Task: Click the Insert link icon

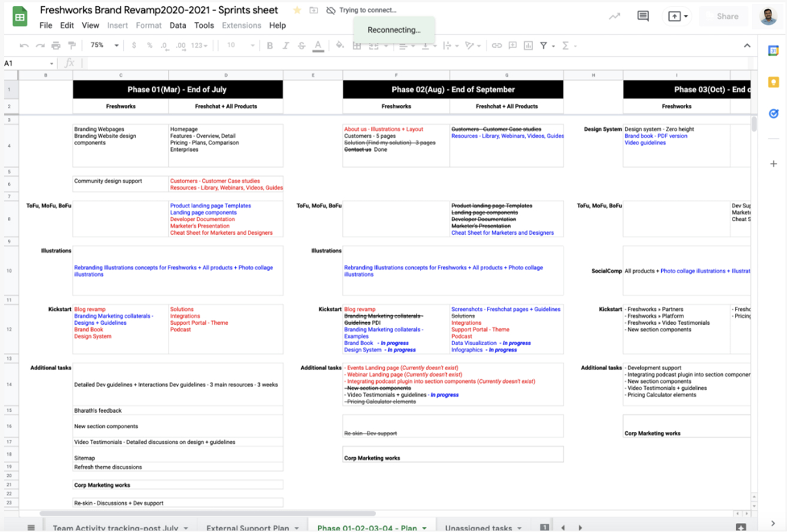Action: click(497, 46)
